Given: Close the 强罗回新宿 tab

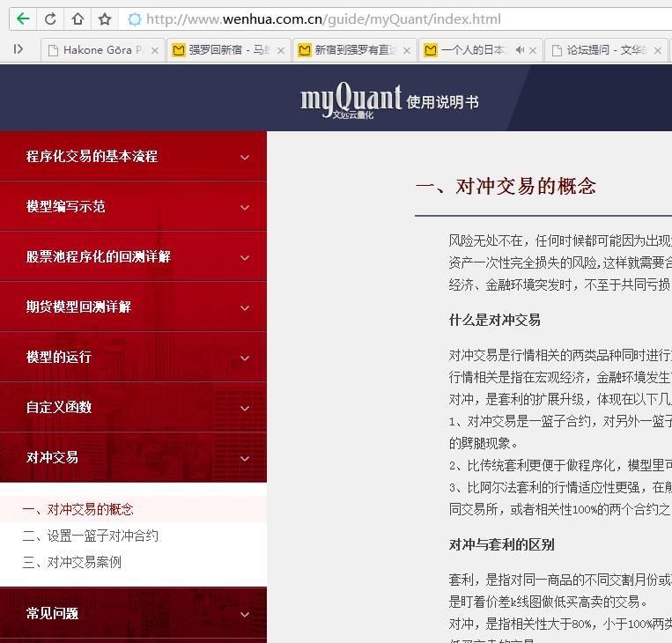Looking at the screenshot, I should click(x=282, y=50).
